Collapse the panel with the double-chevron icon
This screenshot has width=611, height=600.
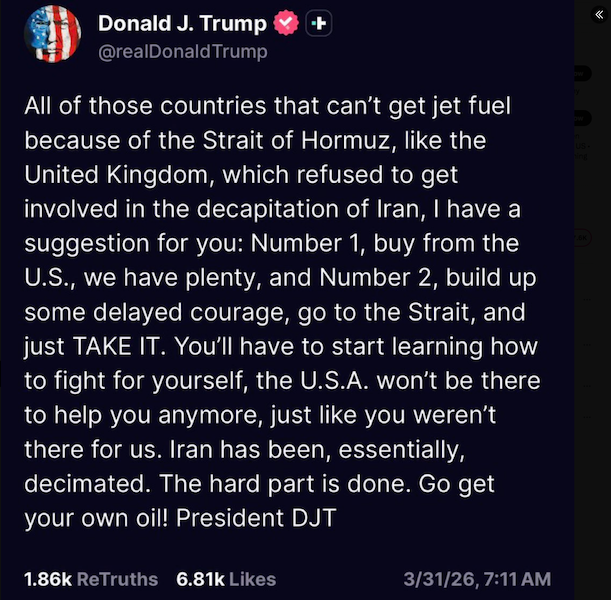599,15
